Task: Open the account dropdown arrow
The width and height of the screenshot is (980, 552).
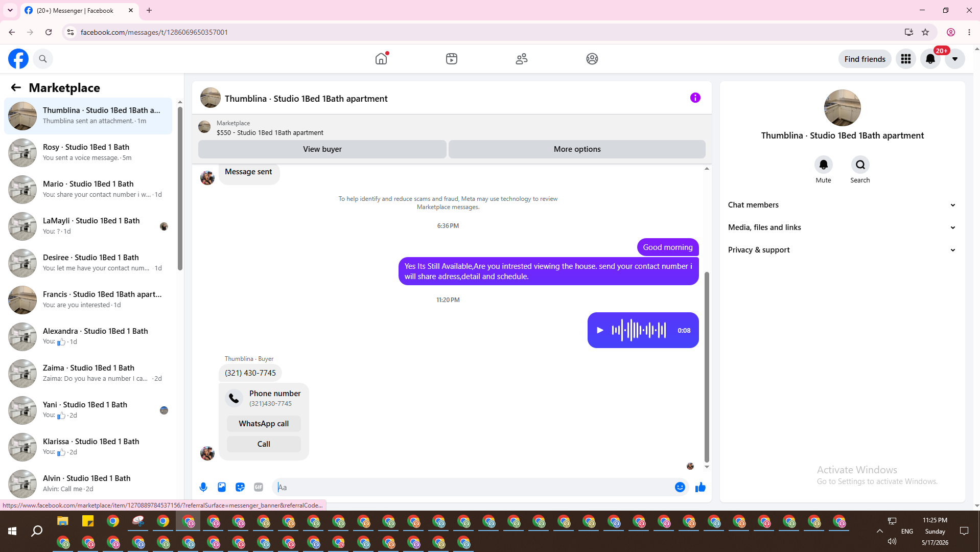Action: tap(955, 59)
